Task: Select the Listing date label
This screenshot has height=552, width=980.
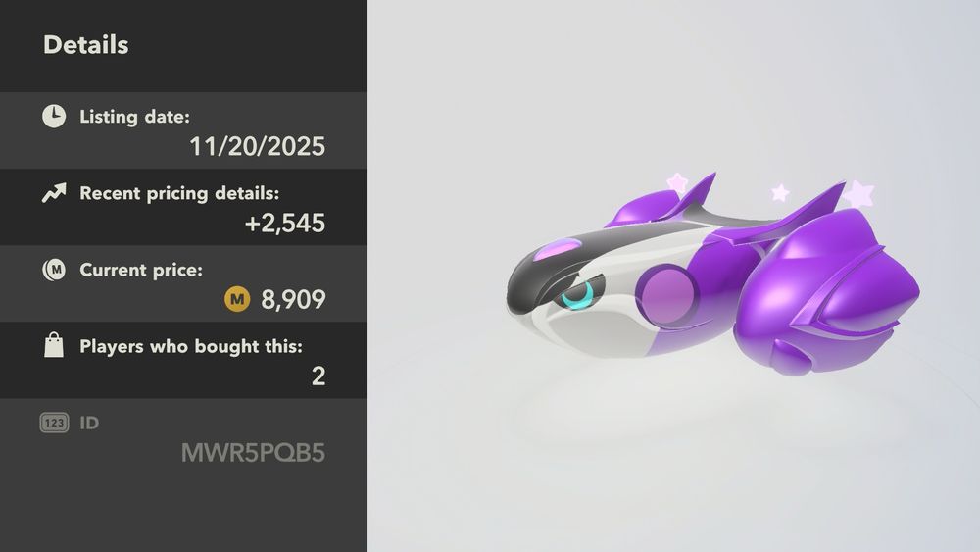Action: (134, 117)
